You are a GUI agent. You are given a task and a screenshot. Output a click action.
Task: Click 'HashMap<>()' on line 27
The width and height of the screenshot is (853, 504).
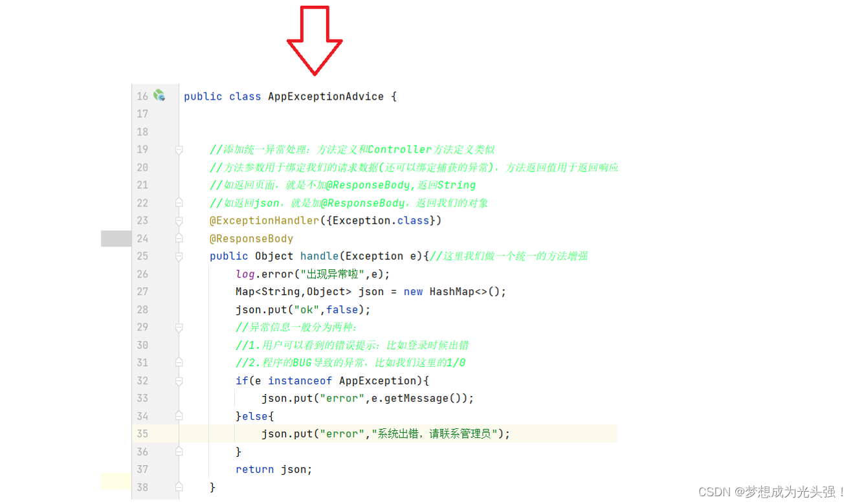465,292
